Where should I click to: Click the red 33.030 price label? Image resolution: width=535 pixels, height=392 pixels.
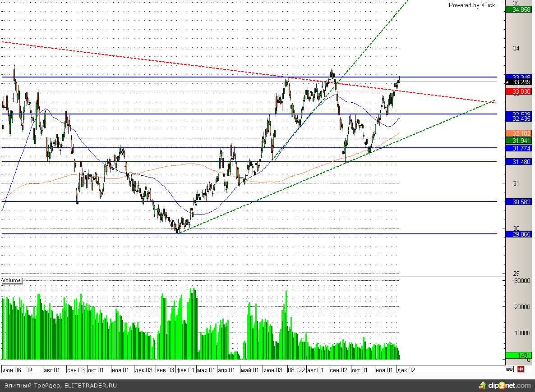pyautogui.click(x=518, y=91)
